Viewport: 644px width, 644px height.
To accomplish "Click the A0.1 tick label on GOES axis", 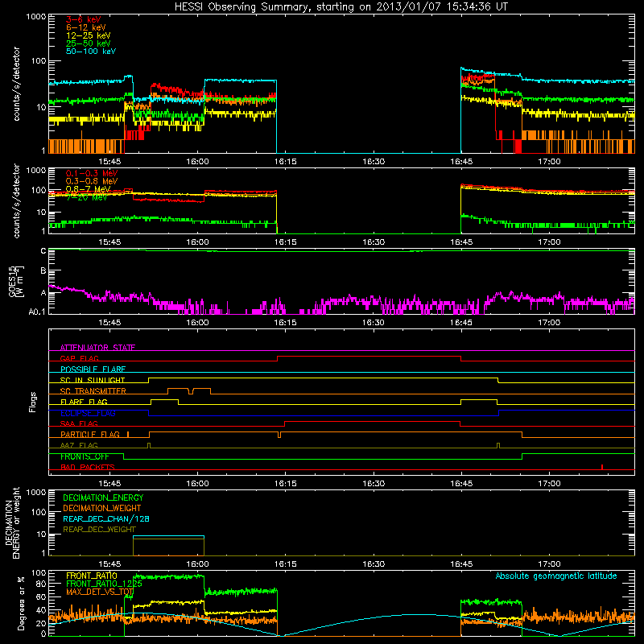I will pyautogui.click(x=37, y=312).
